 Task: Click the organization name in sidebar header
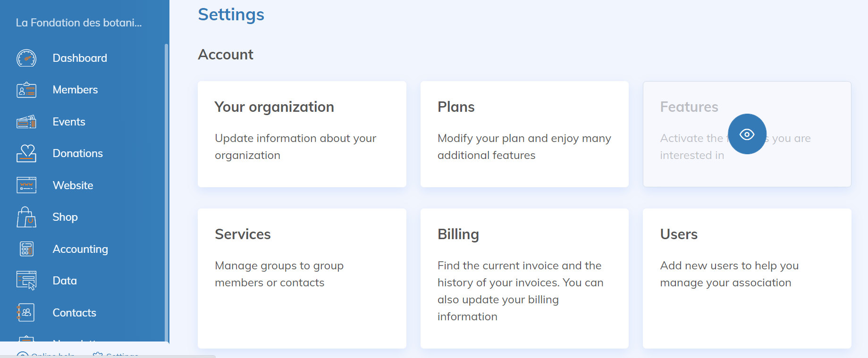pos(79,23)
